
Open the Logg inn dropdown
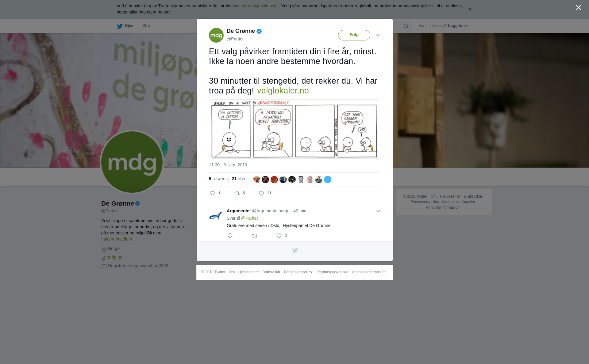tap(458, 26)
